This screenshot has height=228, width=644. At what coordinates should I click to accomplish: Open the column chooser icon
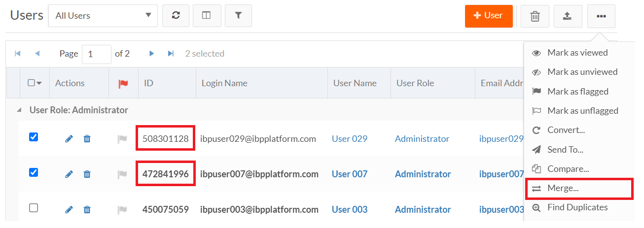[207, 16]
